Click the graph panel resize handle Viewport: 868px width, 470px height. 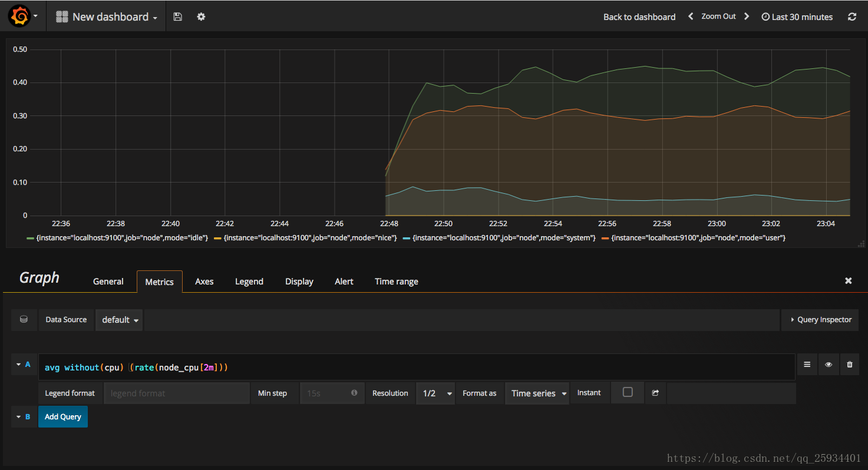click(862, 243)
